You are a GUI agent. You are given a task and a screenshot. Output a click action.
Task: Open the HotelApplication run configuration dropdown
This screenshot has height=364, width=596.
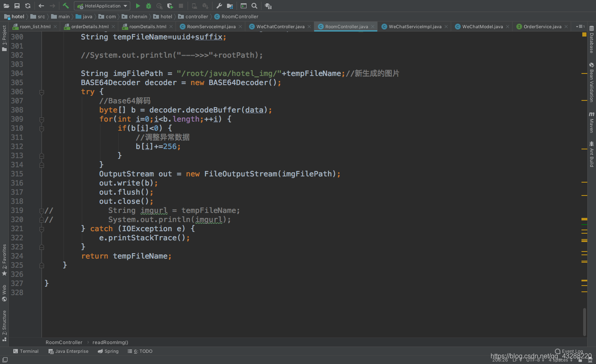tap(102, 6)
